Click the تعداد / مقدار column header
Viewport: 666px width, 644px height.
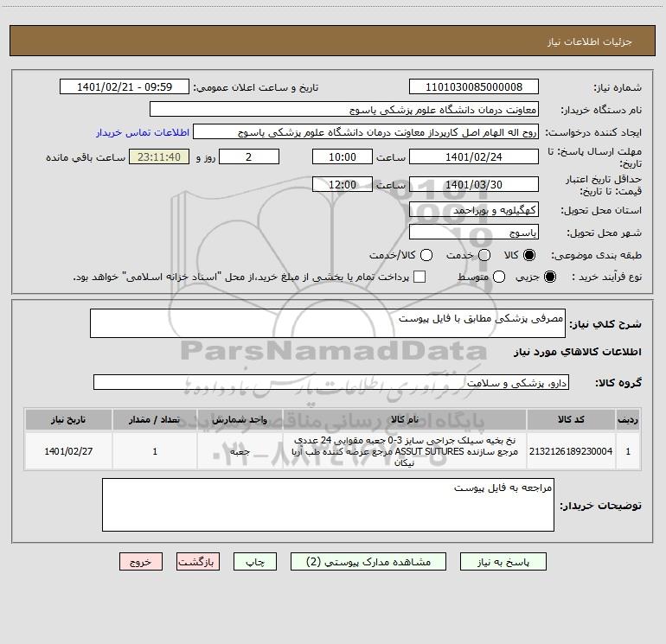(155, 419)
